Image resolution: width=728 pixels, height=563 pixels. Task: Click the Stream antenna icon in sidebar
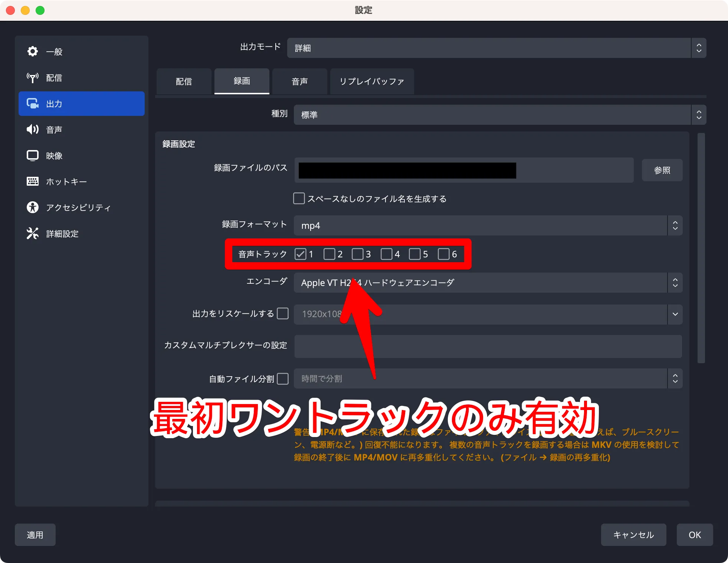coord(33,78)
